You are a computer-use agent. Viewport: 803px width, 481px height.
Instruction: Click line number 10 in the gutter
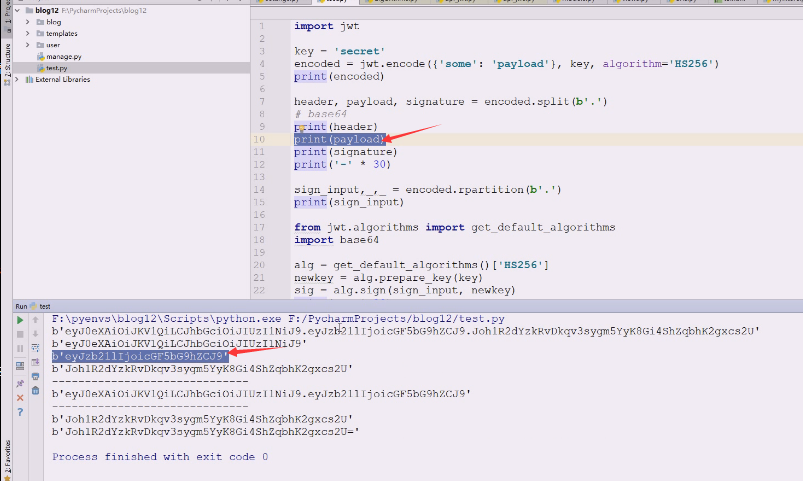coord(259,139)
